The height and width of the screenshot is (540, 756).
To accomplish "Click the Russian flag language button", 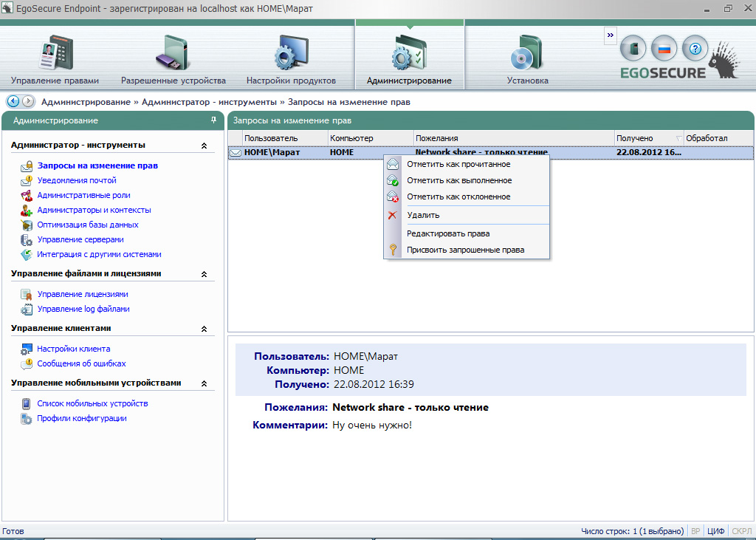I will point(664,49).
